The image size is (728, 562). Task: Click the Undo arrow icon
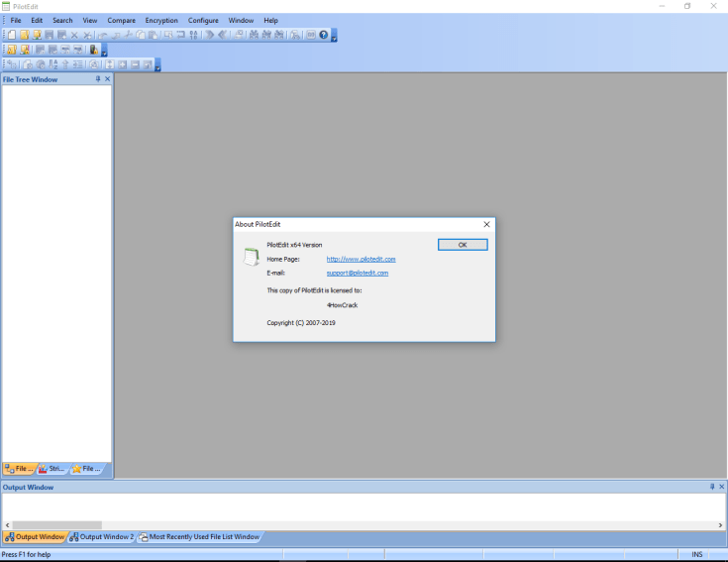(103, 35)
